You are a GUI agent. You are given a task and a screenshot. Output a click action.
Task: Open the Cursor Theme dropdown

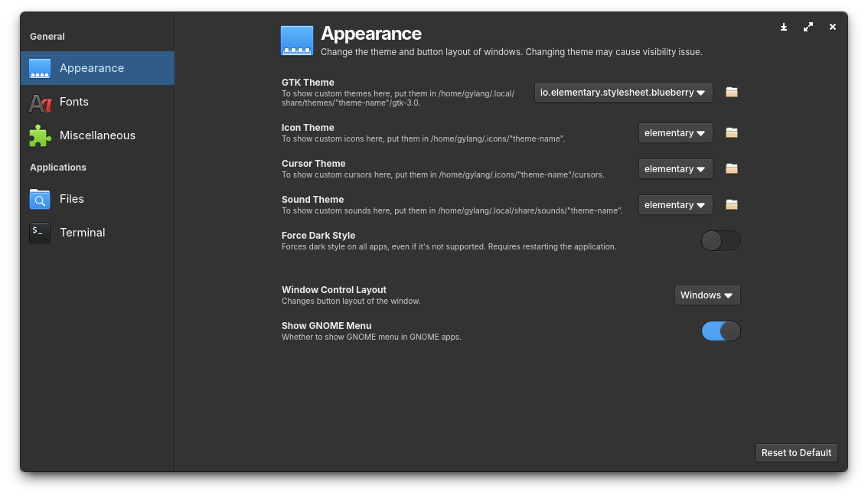(675, 168)
